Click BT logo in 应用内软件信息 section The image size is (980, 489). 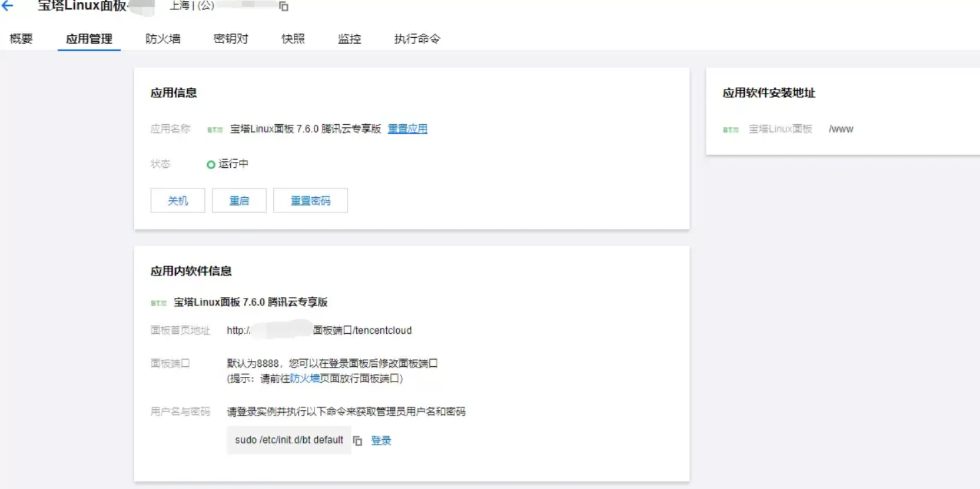[159, 303]
